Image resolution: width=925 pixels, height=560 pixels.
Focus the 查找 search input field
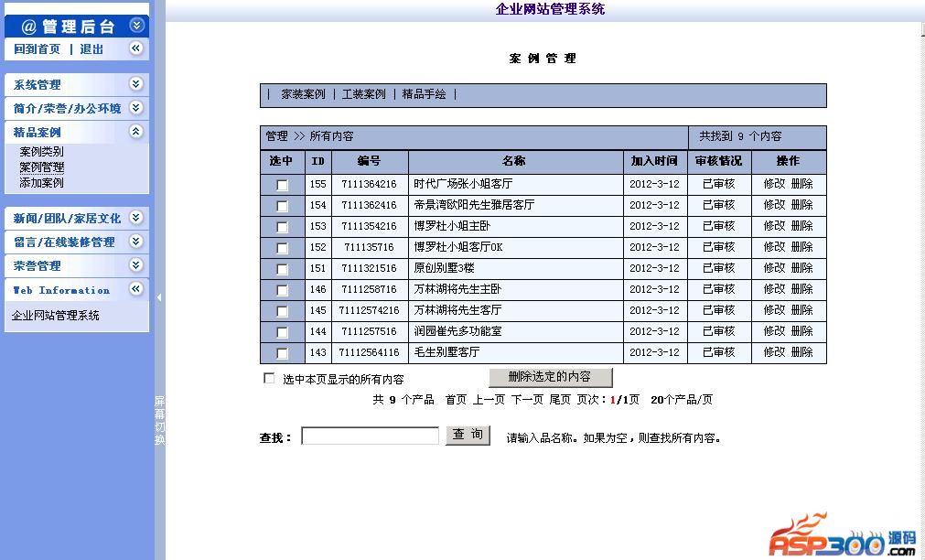coord(370,436)
